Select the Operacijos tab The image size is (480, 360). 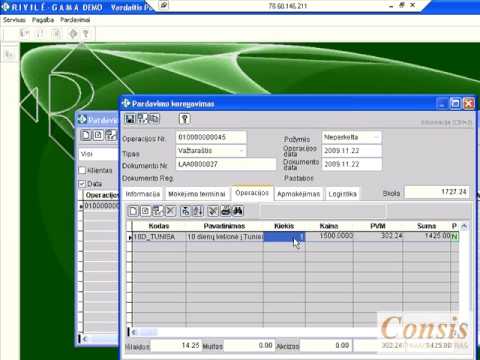pos(252,193)
